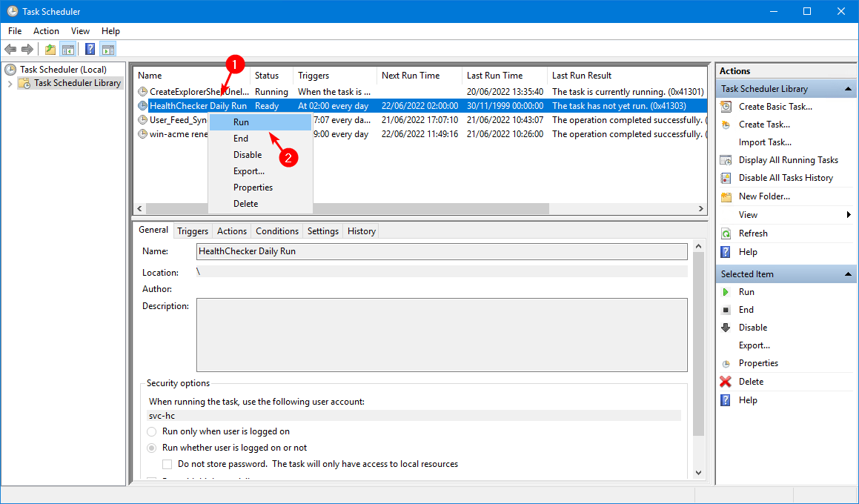
Task: Click Import Task... in the Actions pane
Action: point(765,142)
